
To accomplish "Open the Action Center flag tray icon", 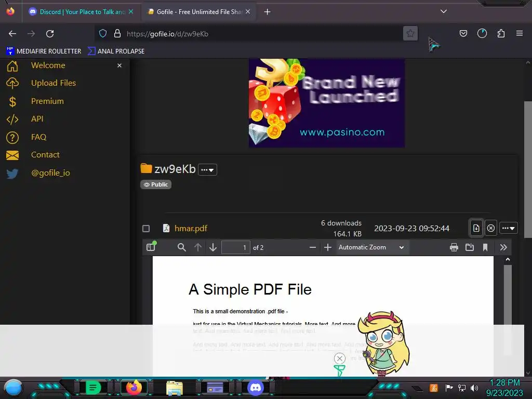I will click(x=449, y=388).
